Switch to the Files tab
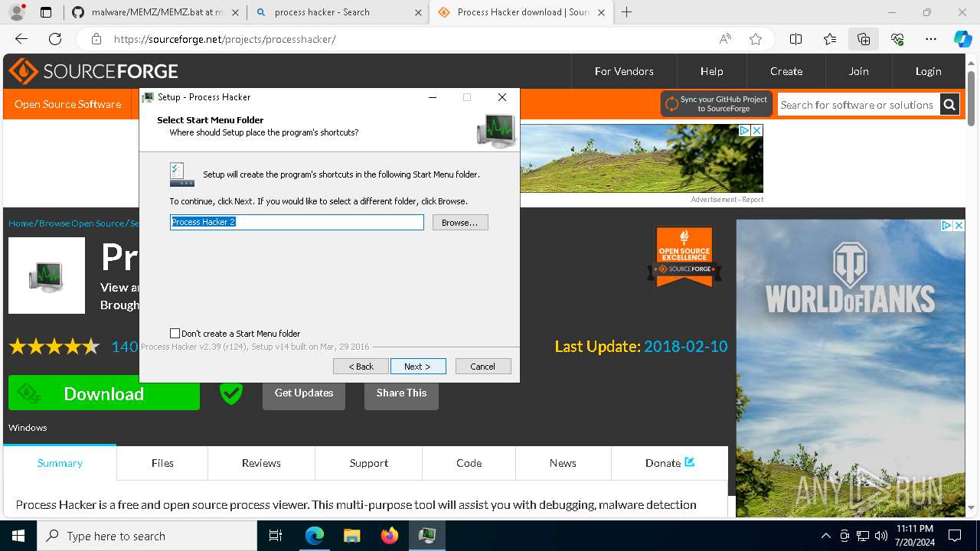This screenshot has height=551, width=980. point(162,463)
